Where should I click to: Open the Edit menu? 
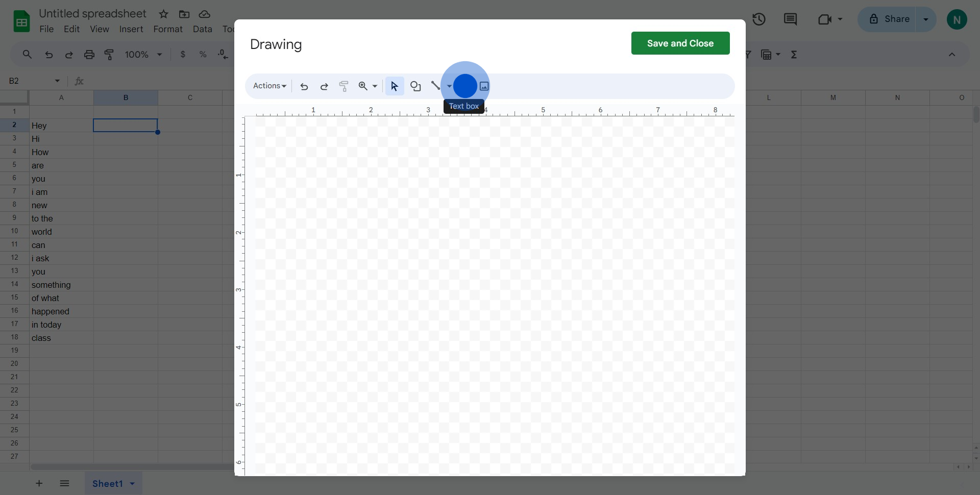[x=71, y=29]
